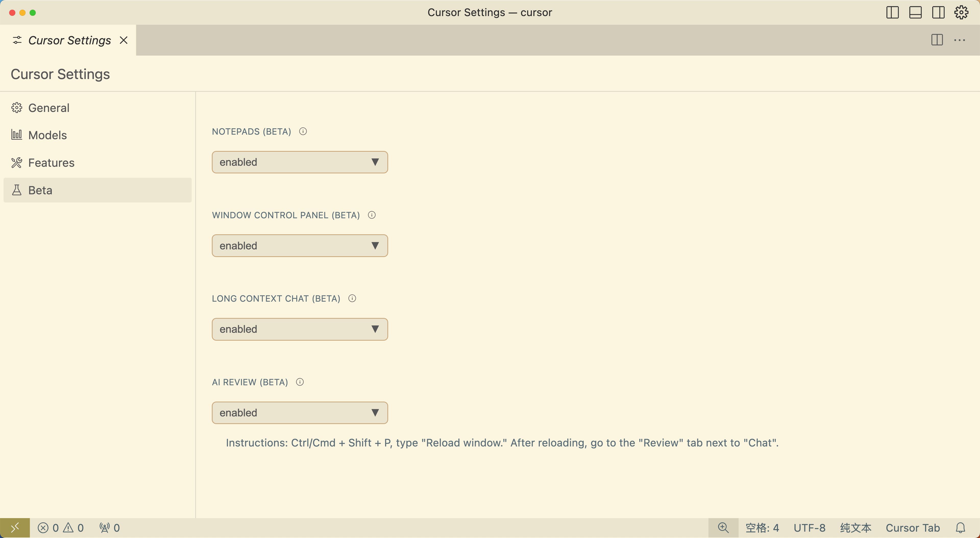
Task: Click the Cursor Settings tab sliders icon
Action: 17,40
